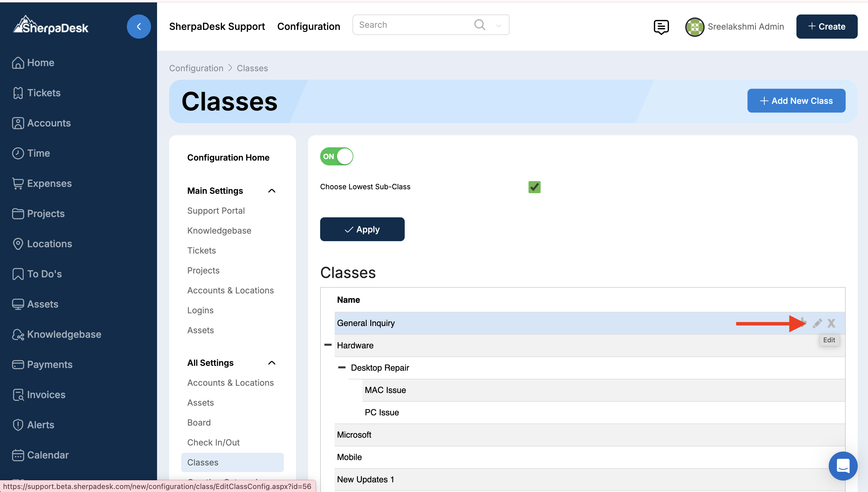Viewport: 868px width, 492px height.
Task: Open Tickets in the left sidebar
Action: pyautogui.click(x=43, y=93)
